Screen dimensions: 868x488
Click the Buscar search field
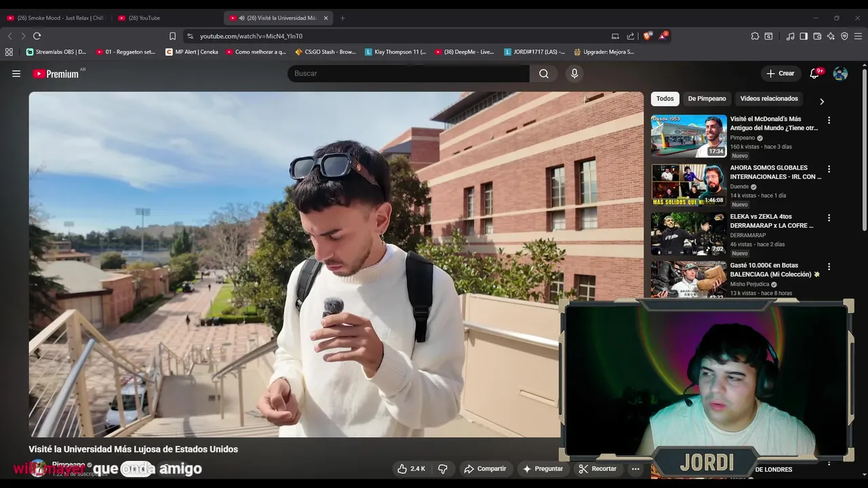(408, 74)
